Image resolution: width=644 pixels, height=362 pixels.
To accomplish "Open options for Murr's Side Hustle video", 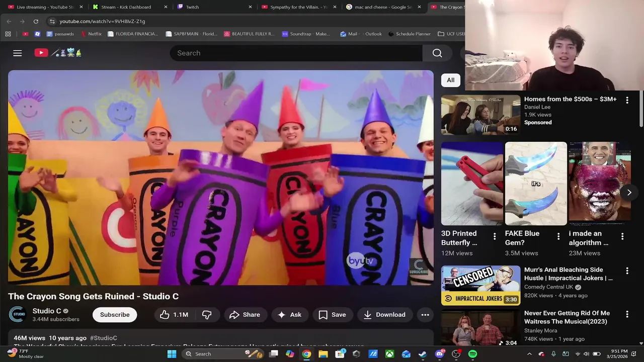I will coord(627,270).
